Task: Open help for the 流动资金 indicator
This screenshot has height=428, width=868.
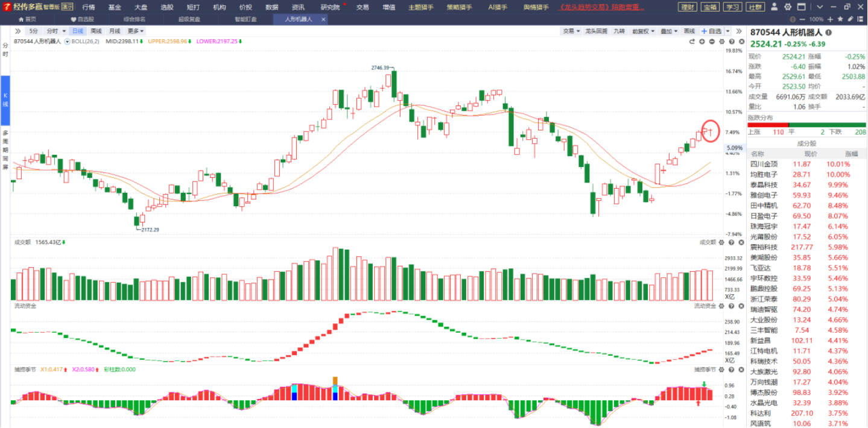Action: tap(730, 306)
